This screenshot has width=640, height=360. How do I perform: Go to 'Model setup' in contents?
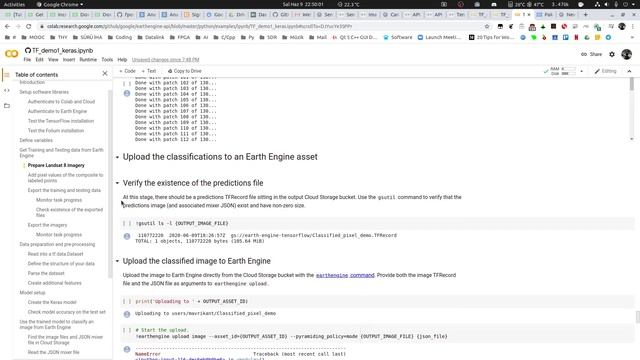[32, 293]
